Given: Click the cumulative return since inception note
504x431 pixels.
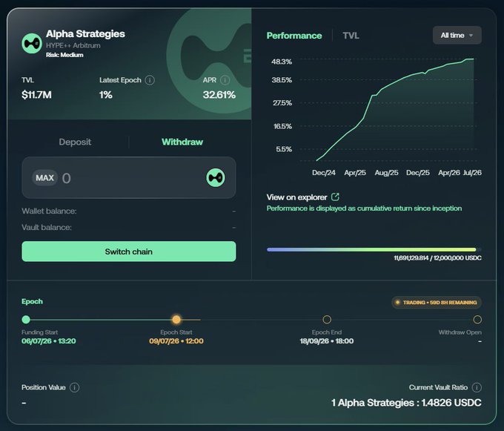Looking at the screenshot, I should click(364, 208).
